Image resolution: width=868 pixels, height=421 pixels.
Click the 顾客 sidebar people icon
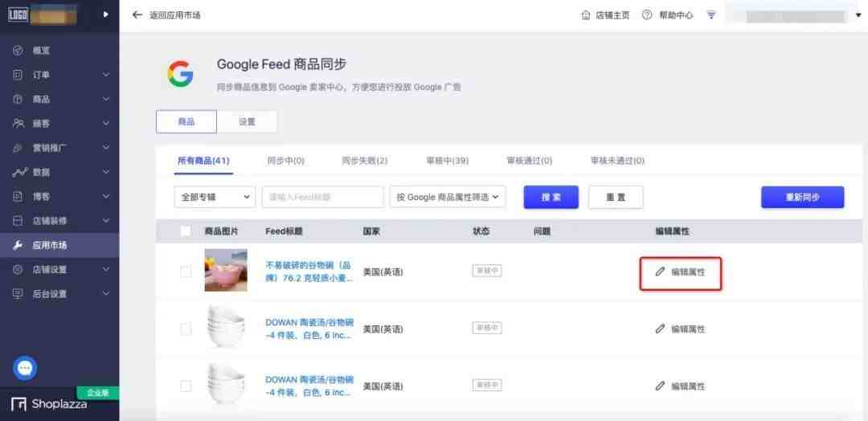(x=18, y=124)
